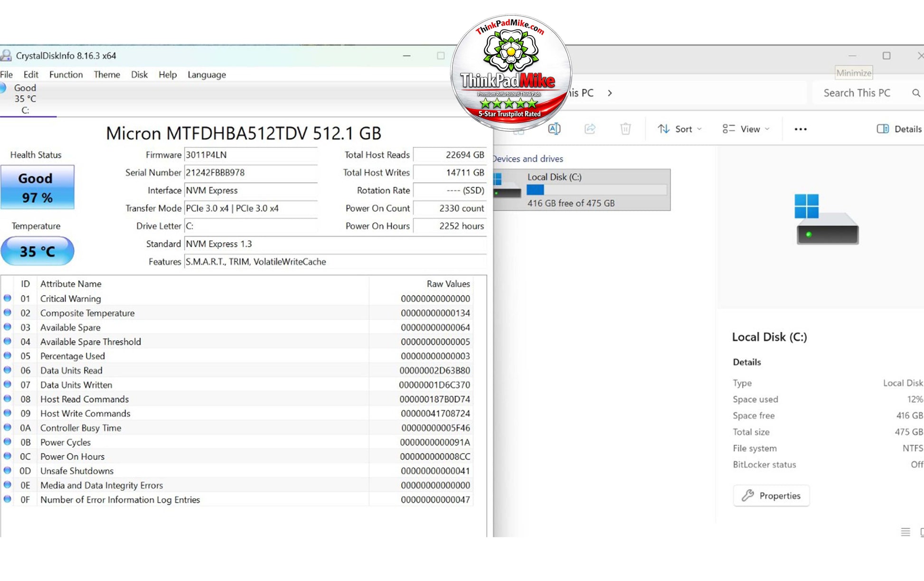Open the Function menu

(66, 75)
